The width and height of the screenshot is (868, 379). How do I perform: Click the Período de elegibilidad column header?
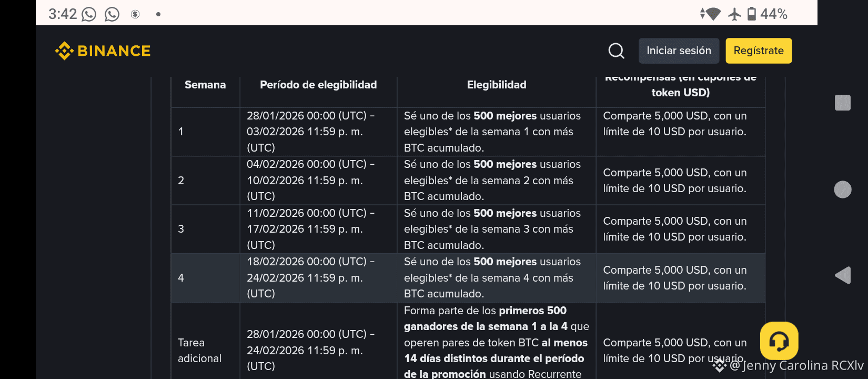point(318,85)
